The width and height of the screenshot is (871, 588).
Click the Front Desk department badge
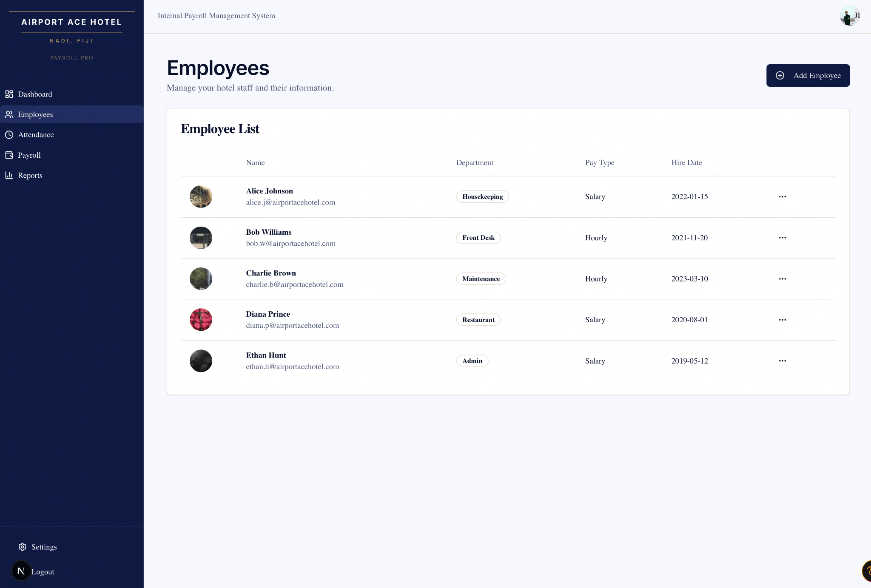click(x=478, y=238)
